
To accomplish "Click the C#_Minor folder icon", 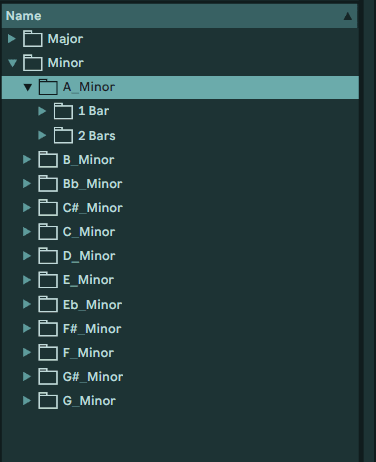I will (x=48, y=207).
